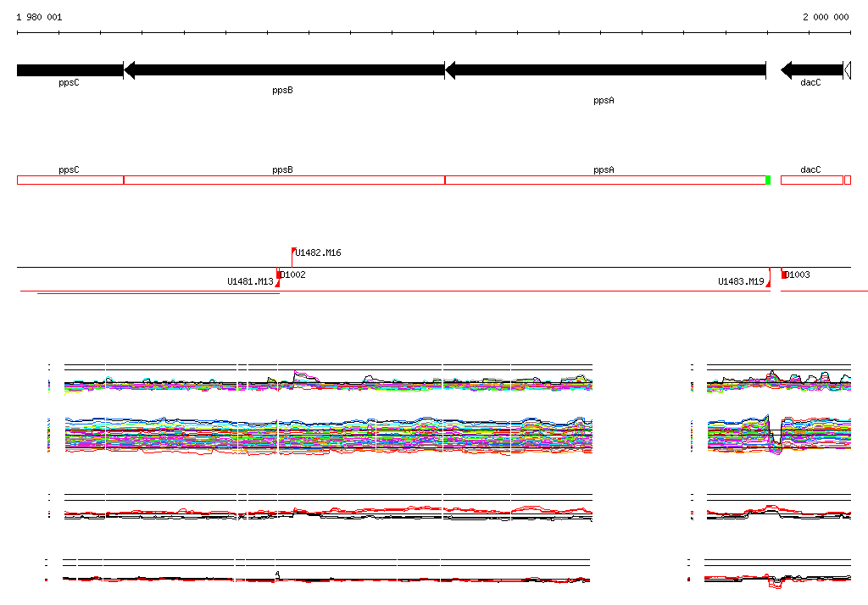Click ppsB label above red box
Viewport: 868px width, 605px height.
point(282,170)
